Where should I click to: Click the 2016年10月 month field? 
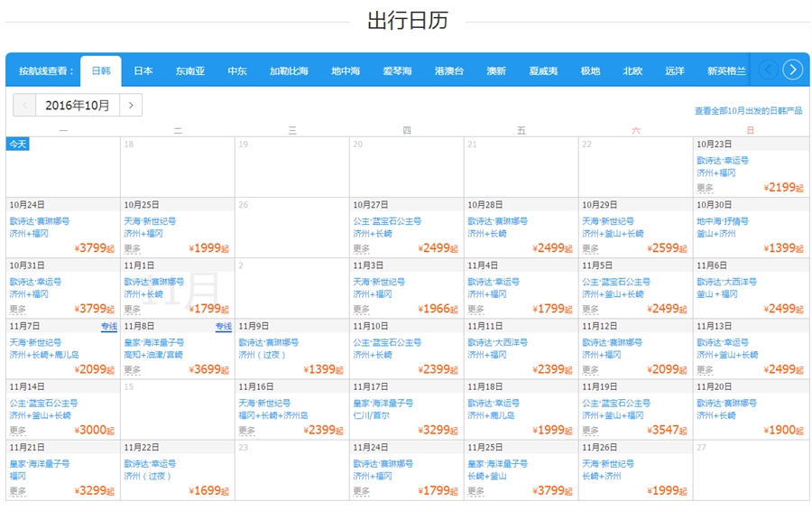78,106
